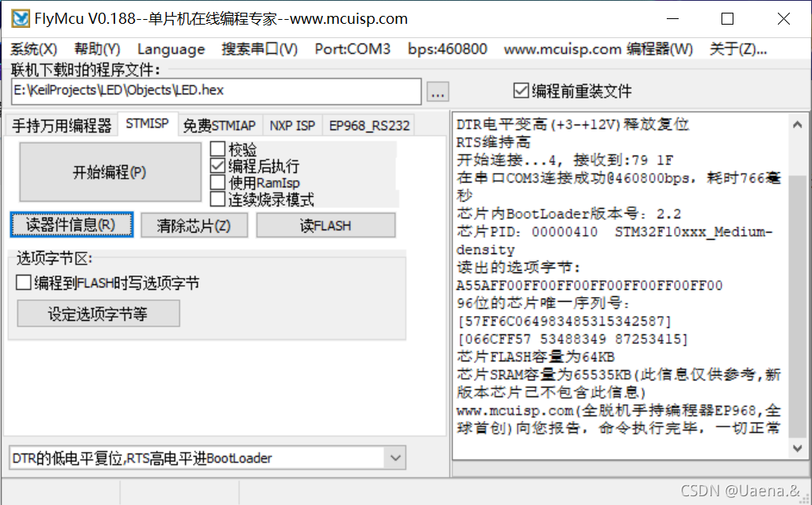Click the 开始编程(P) button
Screen dimensions: 812x505
[x=109, y=172]
